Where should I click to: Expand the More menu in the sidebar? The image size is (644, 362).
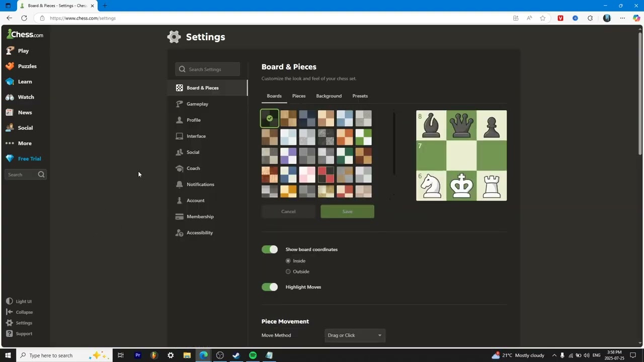coord(19,143)
